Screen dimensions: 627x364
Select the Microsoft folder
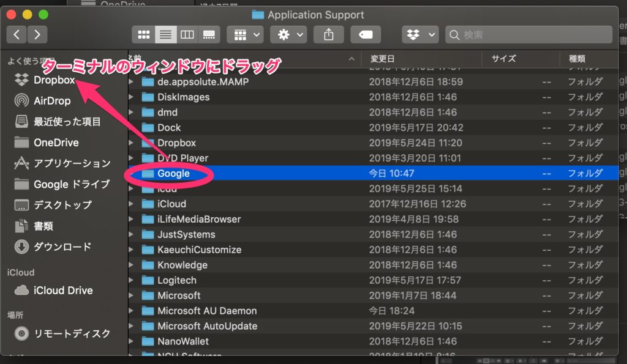[374, 295]
